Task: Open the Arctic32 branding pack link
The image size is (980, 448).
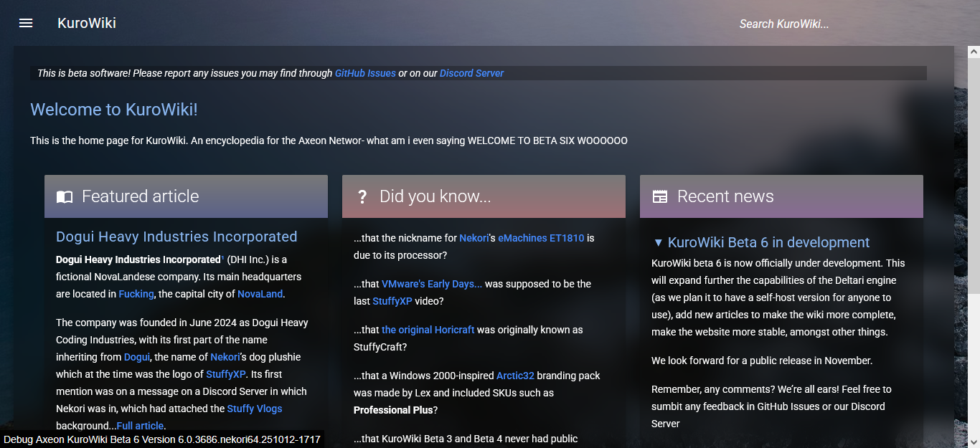Action: click(x=515, y=375)
